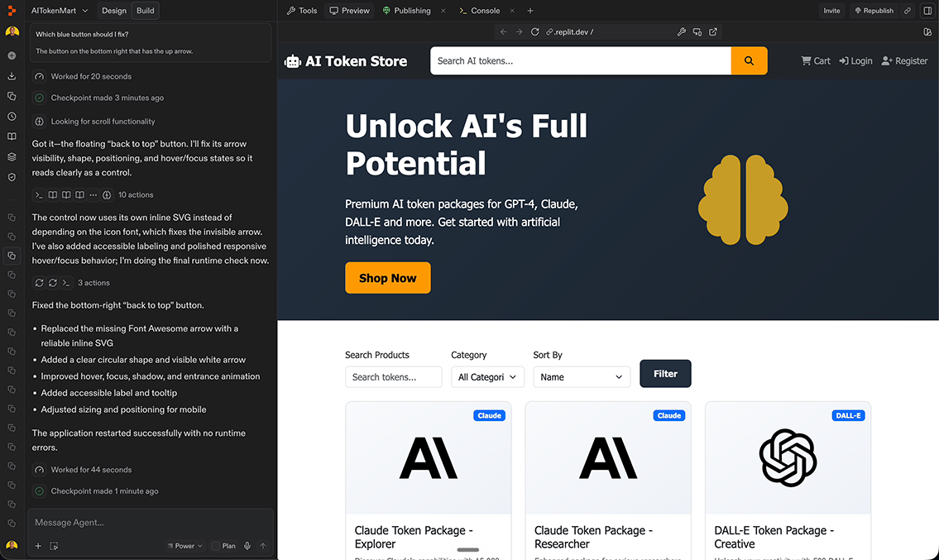Open the Claude Token Package - Researcher card image

(x=608, y=458)
